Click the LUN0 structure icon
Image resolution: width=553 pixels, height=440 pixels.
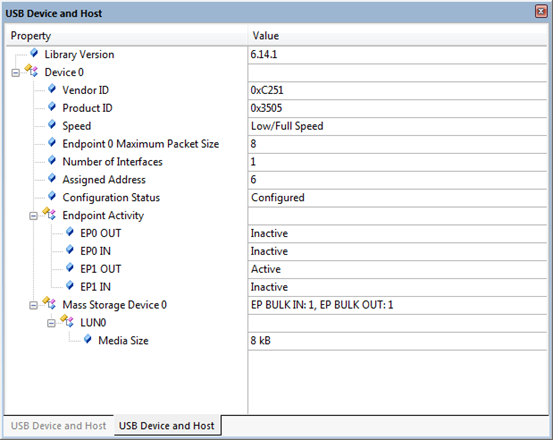(67, 322)
